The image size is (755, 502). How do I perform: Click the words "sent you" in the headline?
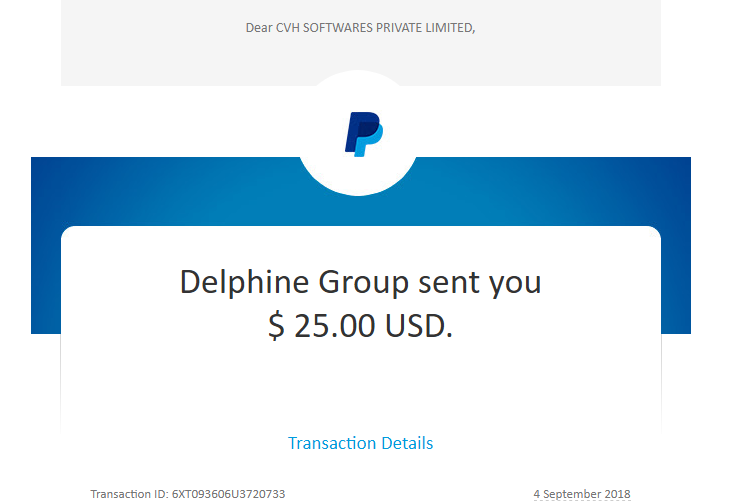480,283
